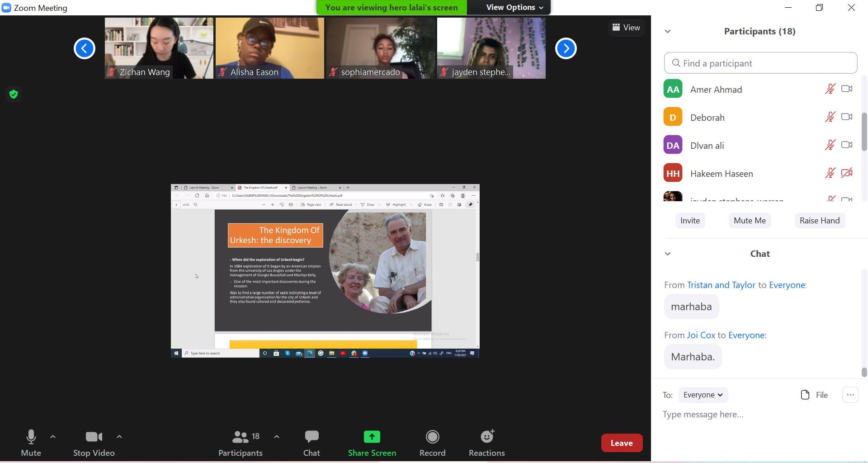
Task: Click The Kingdom Of Urkesh.pdf tab in shared screen
Action: [x=262, y=187]
